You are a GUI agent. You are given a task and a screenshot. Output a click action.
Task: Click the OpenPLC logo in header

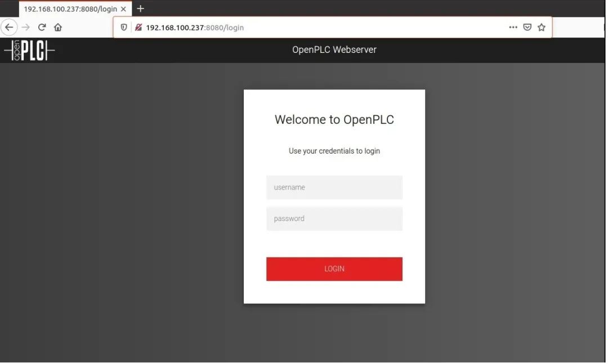click(x=29, y=51)
